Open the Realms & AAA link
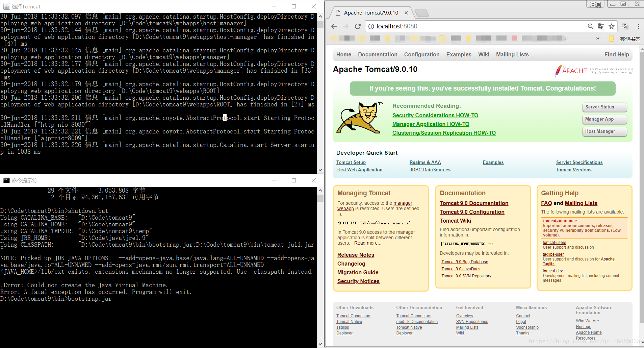The image size is (644, 348). point(425,163)
